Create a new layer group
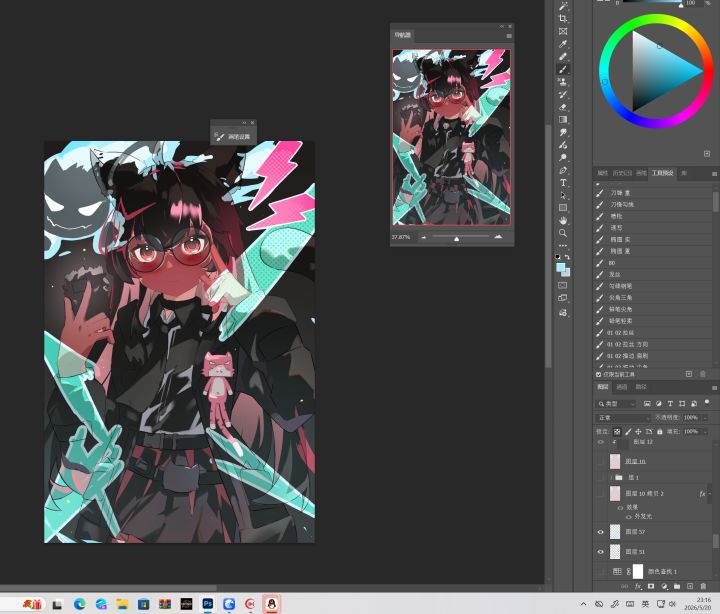The width and height of the screenshot is (720, 614). pos(677,586)
